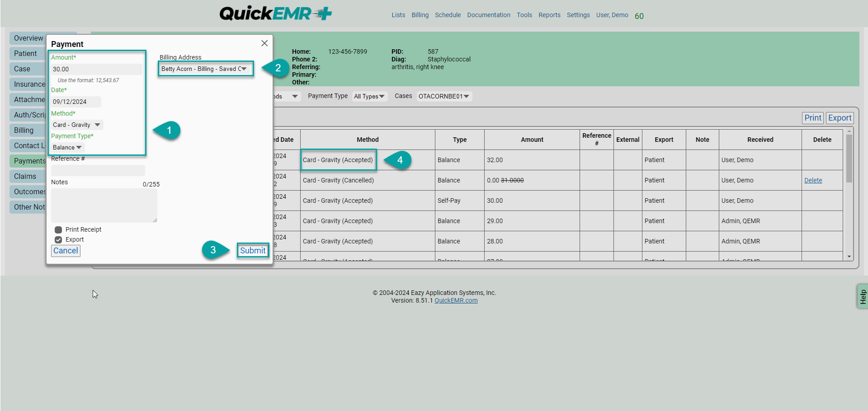Screen dimensions: 868x411
Task: Click the Date input field
Action: coord(76,102)
